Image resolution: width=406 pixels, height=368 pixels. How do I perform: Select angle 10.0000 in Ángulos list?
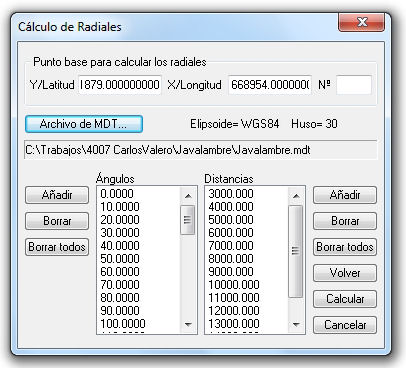point(139,207)
